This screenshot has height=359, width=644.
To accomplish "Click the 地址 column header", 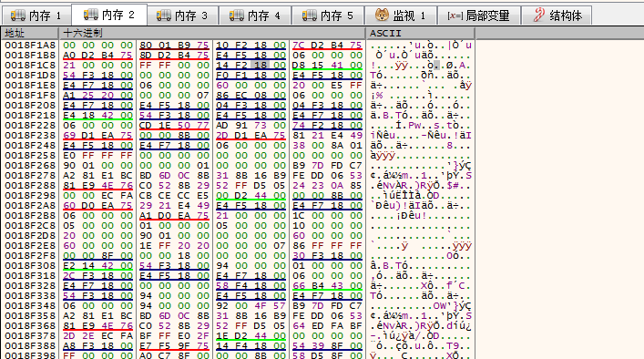I will 30,34.
